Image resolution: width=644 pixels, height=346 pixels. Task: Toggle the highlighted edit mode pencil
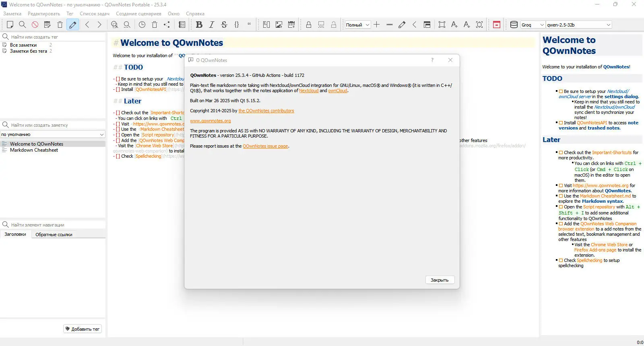click(72, 25)
